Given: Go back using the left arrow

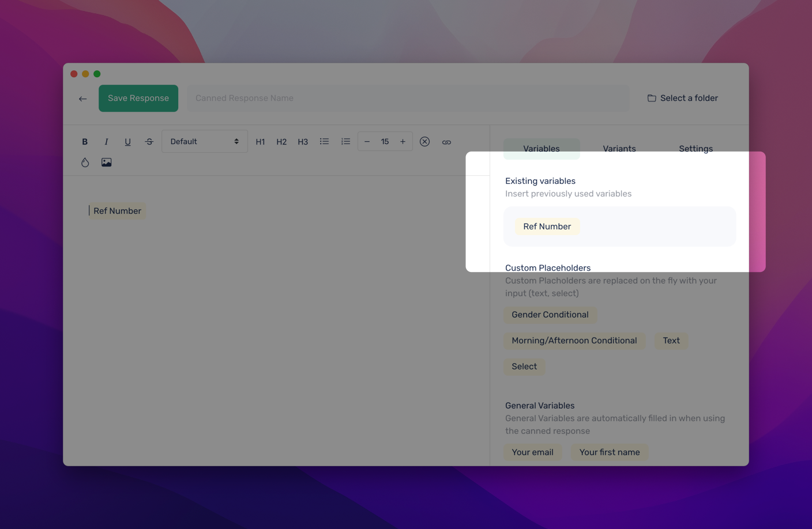Looking at the screenshot, I should [82, 99].
